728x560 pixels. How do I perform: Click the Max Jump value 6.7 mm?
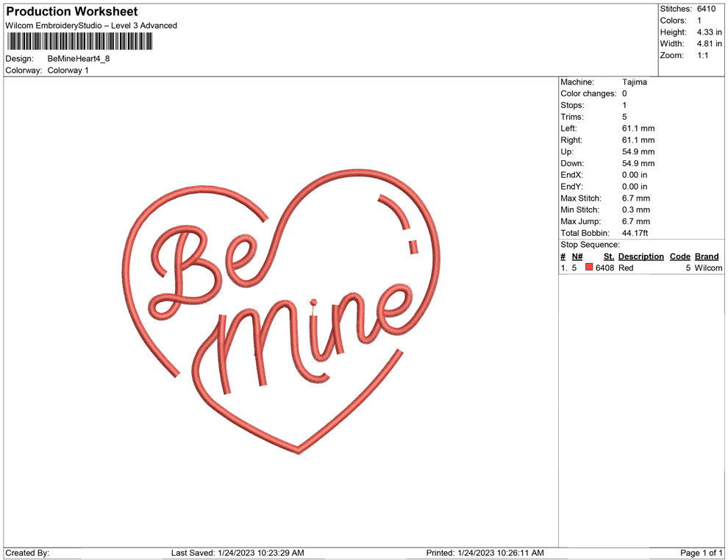[636, 221]
